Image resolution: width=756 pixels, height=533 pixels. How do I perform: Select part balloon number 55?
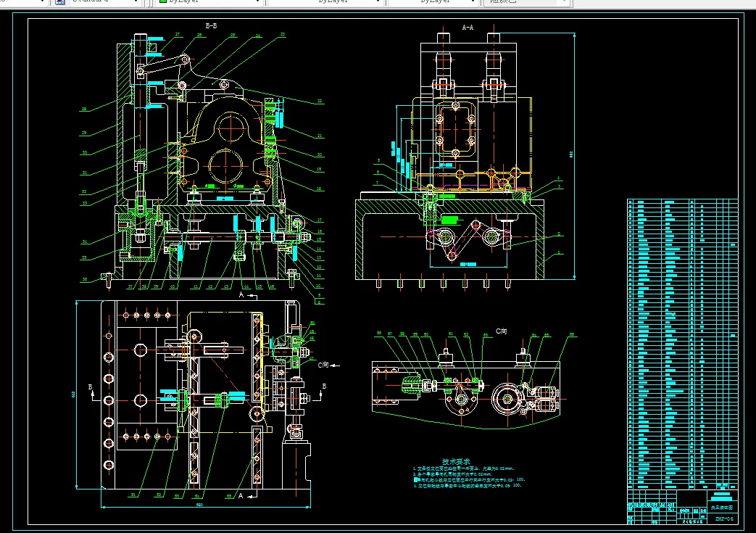click(230, 496)
